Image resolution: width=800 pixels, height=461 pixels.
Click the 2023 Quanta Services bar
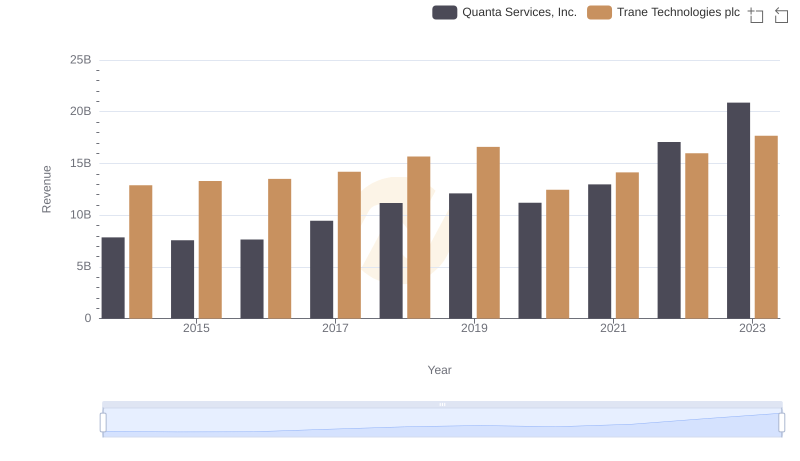(738, 211)
